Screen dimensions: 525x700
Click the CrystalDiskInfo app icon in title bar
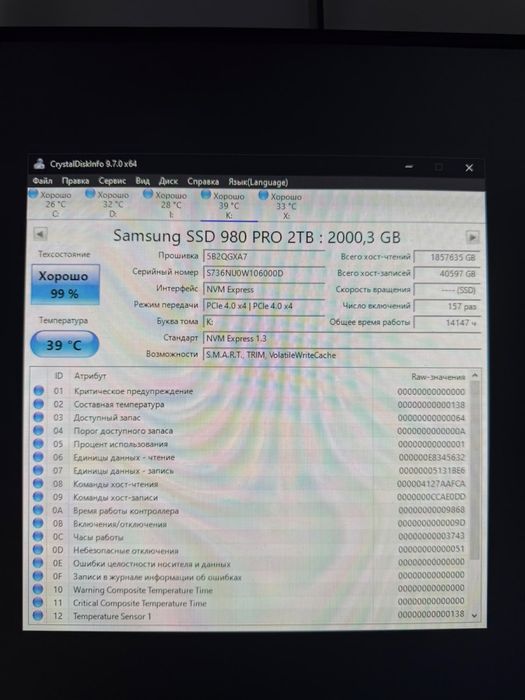click(x=39, y=164)
